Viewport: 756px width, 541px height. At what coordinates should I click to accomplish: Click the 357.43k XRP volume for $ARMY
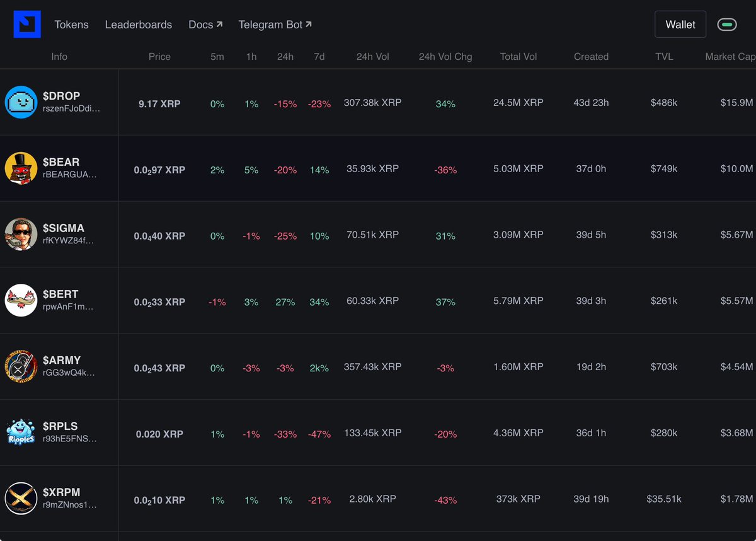click(x=373, y=367)
